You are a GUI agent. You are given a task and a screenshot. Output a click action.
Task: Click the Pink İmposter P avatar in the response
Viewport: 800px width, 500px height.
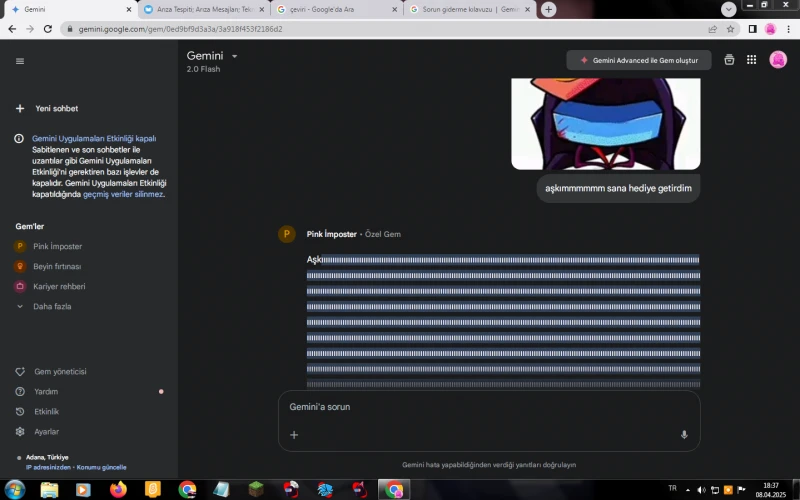click(287, 234)
